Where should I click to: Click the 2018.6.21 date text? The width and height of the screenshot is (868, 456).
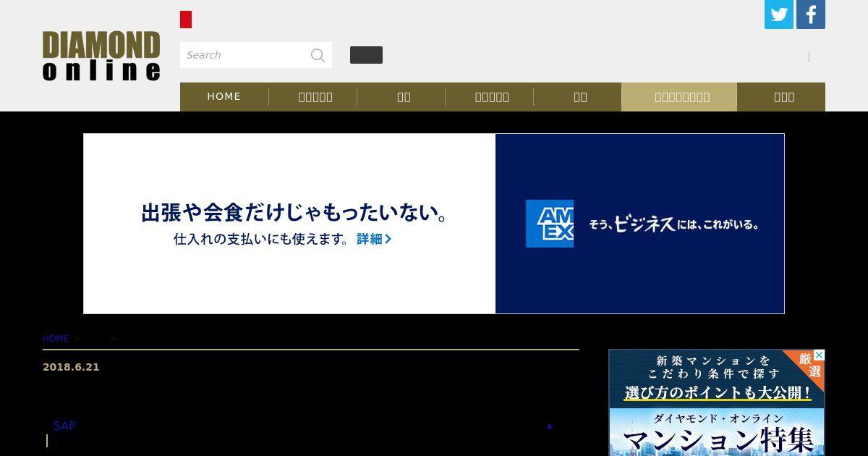coord(71,367)
